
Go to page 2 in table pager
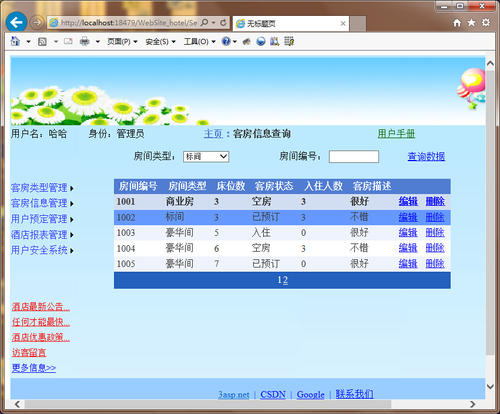click(x=285, y=280)
